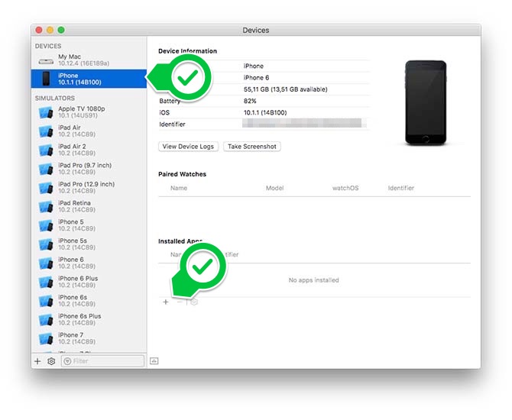The height and width of the screenshot is (420, 512).
Task: Select the iPad Air 2 simulator
Action: pos(89,150)
